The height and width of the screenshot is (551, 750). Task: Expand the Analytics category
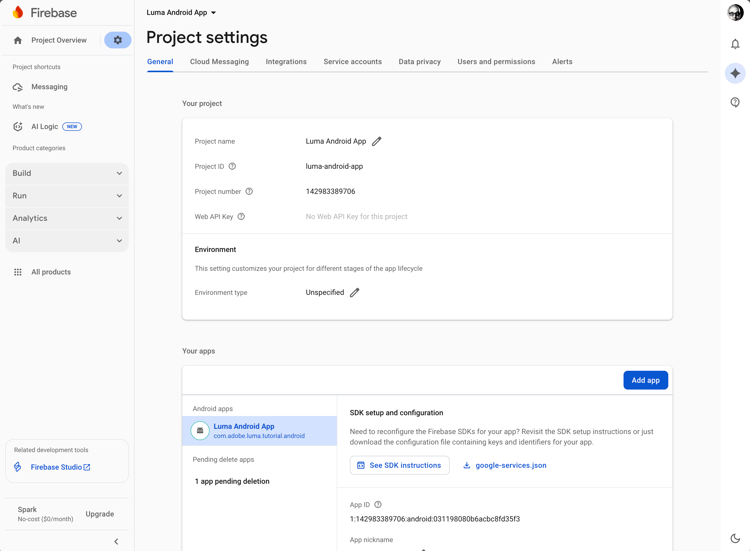[x=67, y=218]
